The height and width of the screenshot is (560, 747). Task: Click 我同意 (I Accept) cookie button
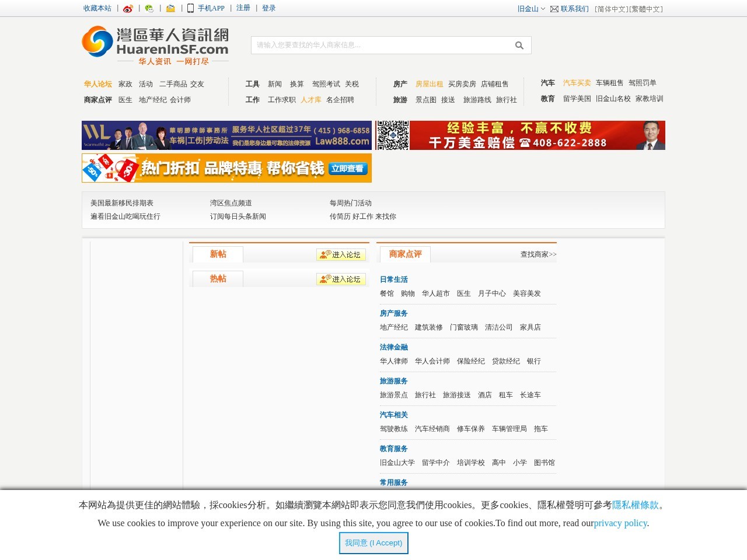coord(373,543)
